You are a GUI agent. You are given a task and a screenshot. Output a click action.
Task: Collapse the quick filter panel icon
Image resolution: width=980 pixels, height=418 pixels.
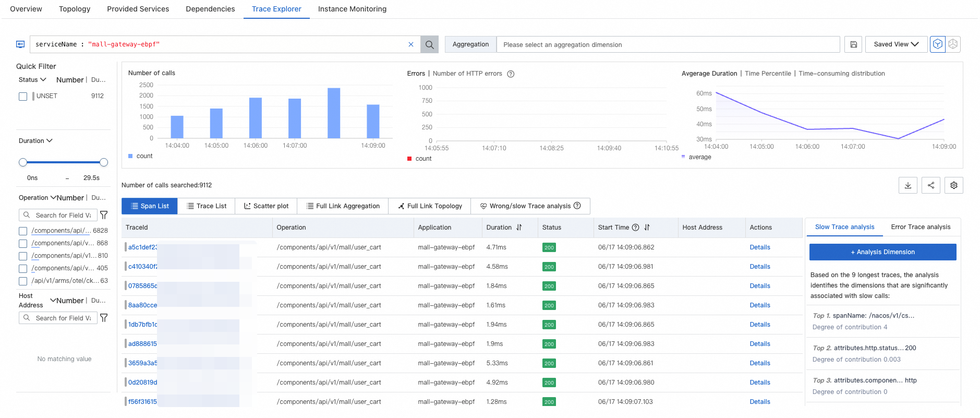click(20, 44)
